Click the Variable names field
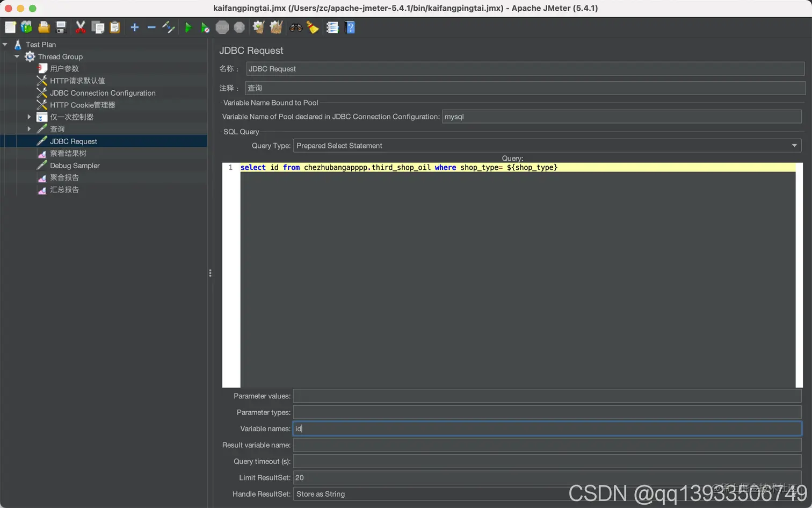 point(547,428)
